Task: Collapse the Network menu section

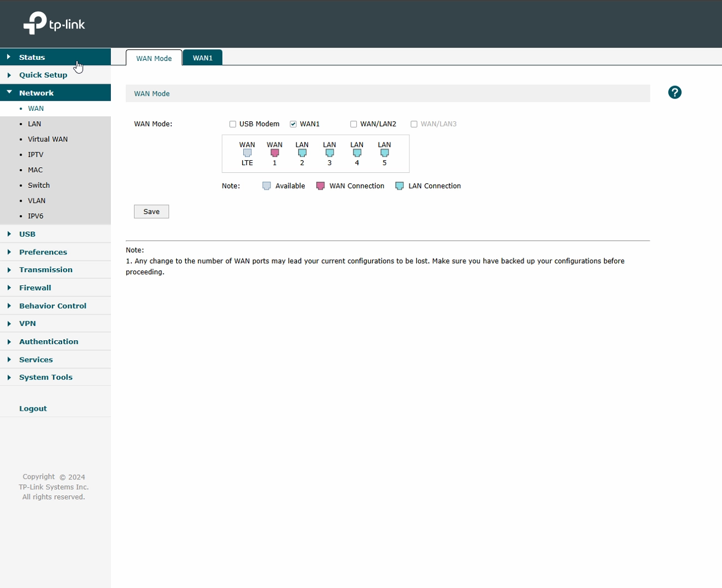Action: [x=36, y=93]
